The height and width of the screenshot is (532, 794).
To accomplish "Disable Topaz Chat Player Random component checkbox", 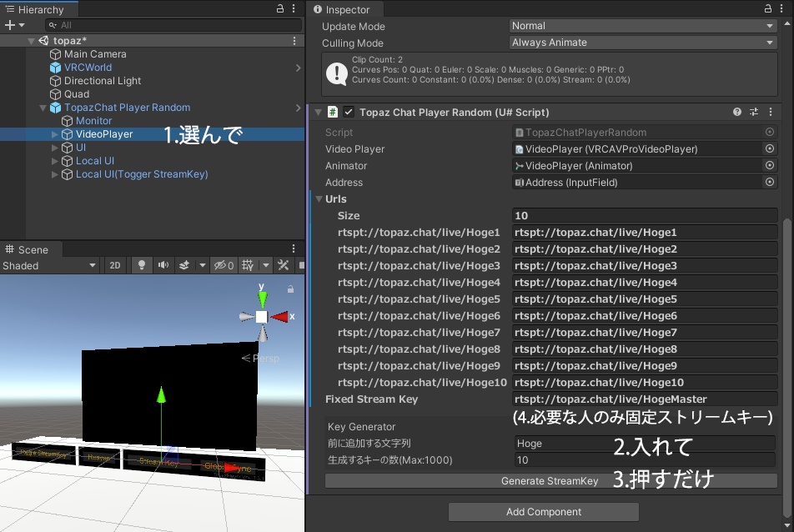I will click(349, 112).
